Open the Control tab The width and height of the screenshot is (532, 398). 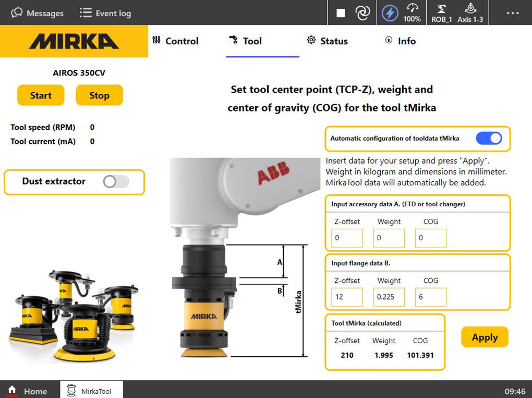pos(176,41)
